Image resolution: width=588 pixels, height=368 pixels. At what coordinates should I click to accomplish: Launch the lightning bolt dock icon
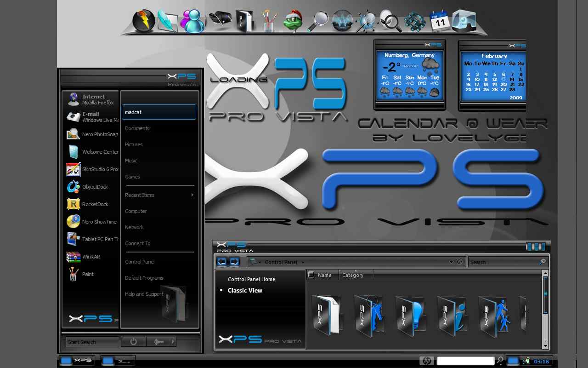(143, 21)
